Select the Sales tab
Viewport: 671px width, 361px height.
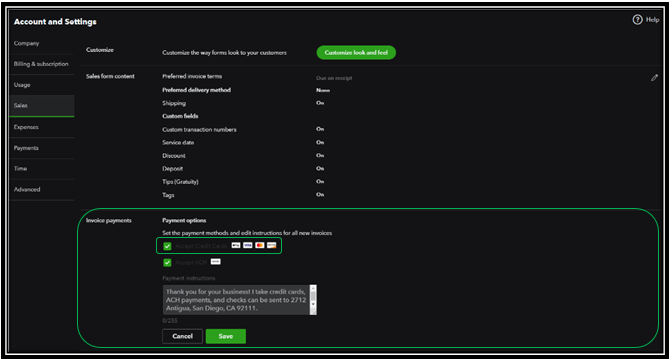[x=42, y=105]
